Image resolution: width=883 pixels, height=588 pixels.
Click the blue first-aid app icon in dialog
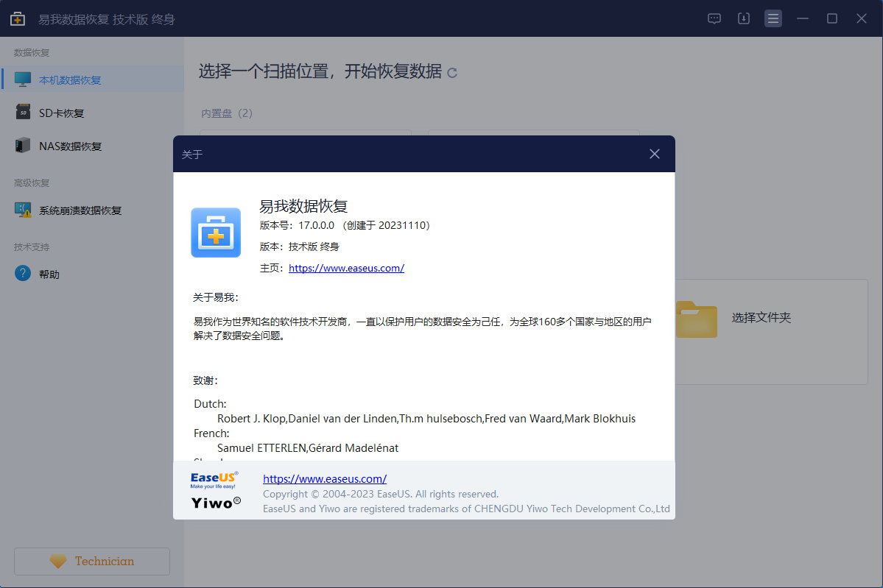(x=216, y=233)
